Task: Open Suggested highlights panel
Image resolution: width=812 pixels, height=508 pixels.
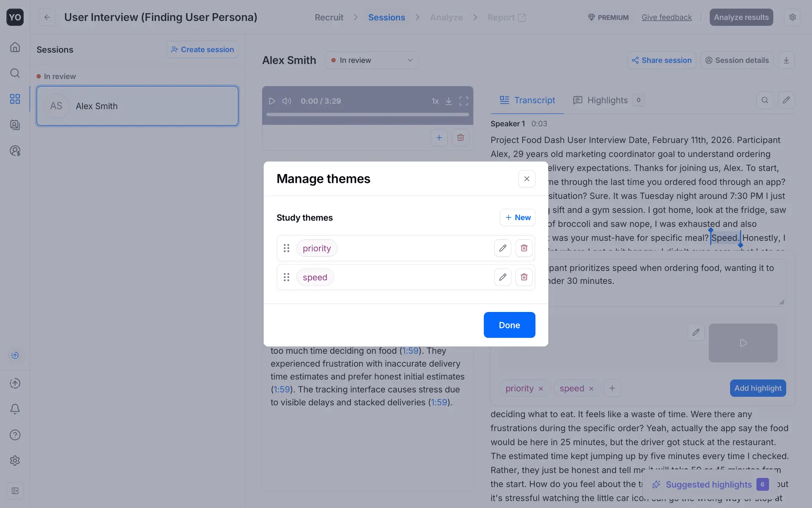Action: 709,484
